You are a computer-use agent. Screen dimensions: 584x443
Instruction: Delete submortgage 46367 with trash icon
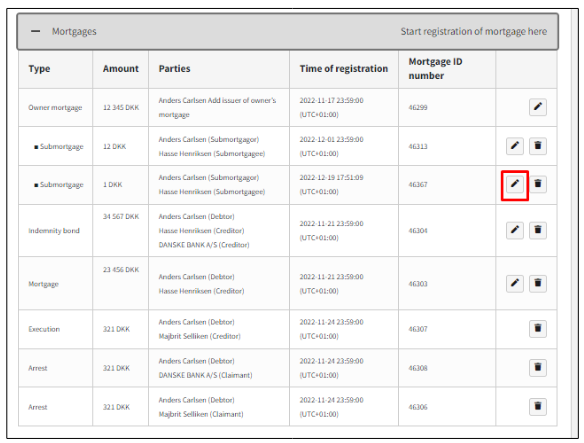(x=537, y=184)
